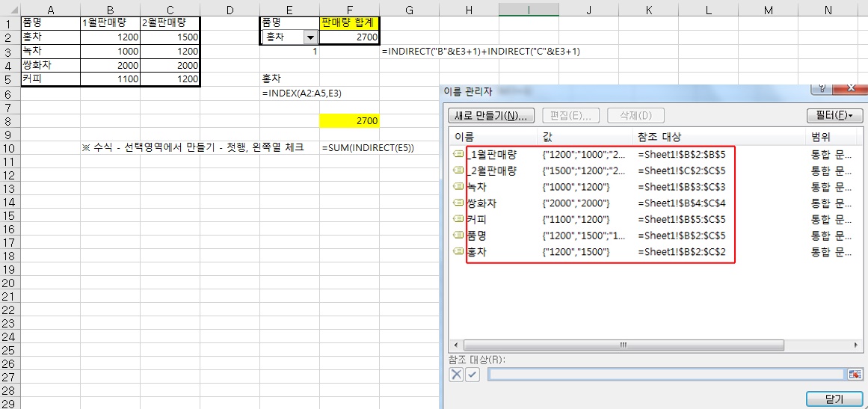Select row 7 header
The height and width of the screenshot is (409, 868).
[x=10, y=107]
